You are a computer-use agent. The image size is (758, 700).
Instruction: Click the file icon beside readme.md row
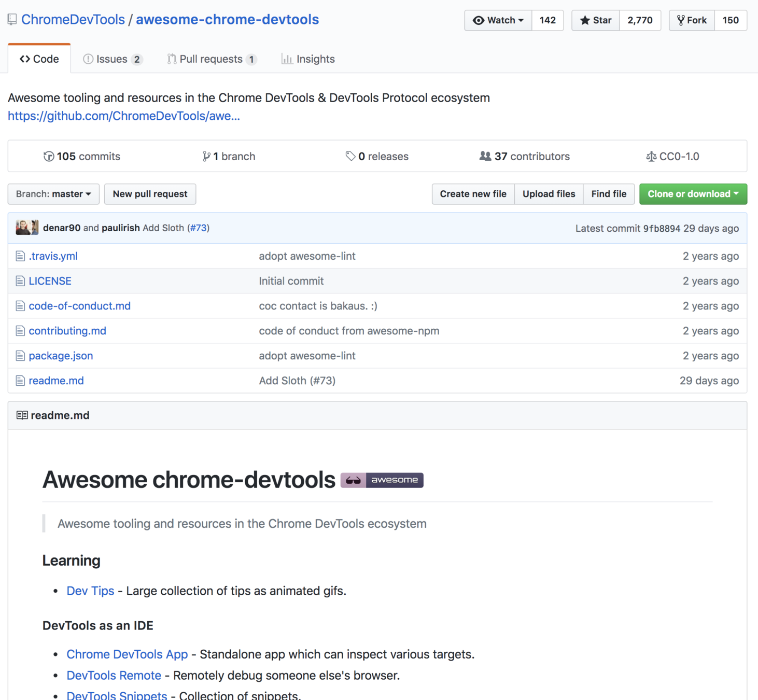pos(20,381)
